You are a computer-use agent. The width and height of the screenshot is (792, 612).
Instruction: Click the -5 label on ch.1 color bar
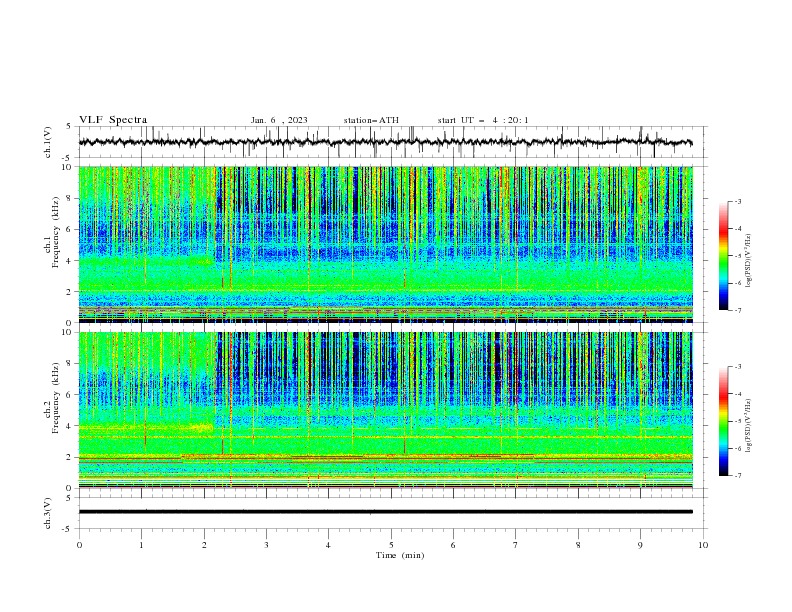pos(737,256)
